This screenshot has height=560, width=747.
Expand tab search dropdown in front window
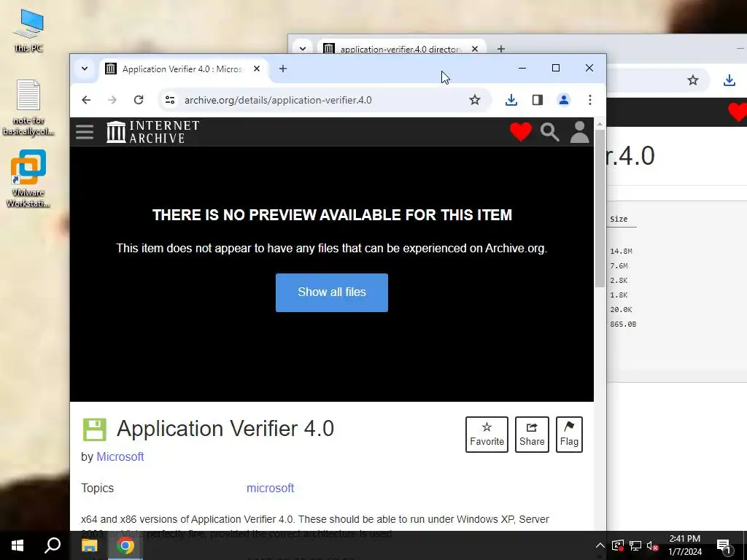pos(85,69)
